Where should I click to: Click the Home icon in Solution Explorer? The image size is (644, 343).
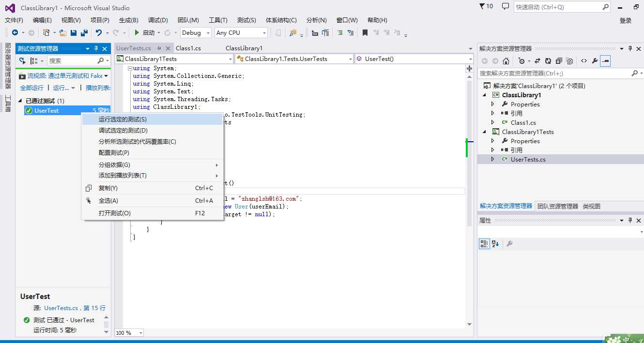[506, 61]
